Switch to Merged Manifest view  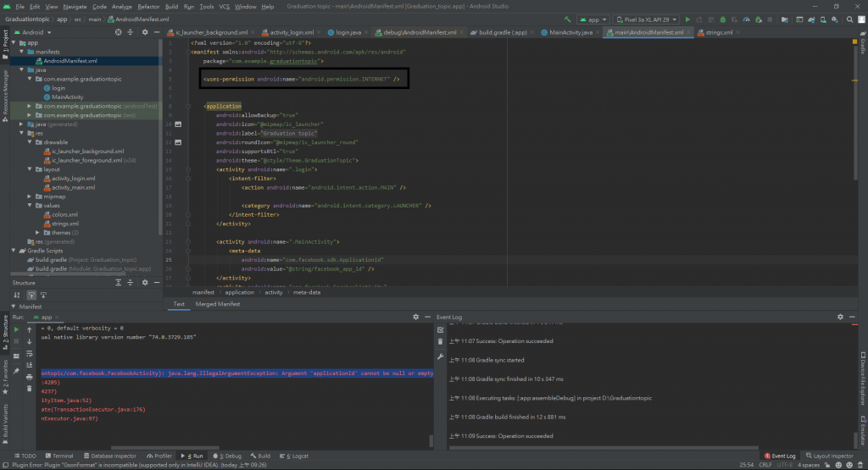217,303
